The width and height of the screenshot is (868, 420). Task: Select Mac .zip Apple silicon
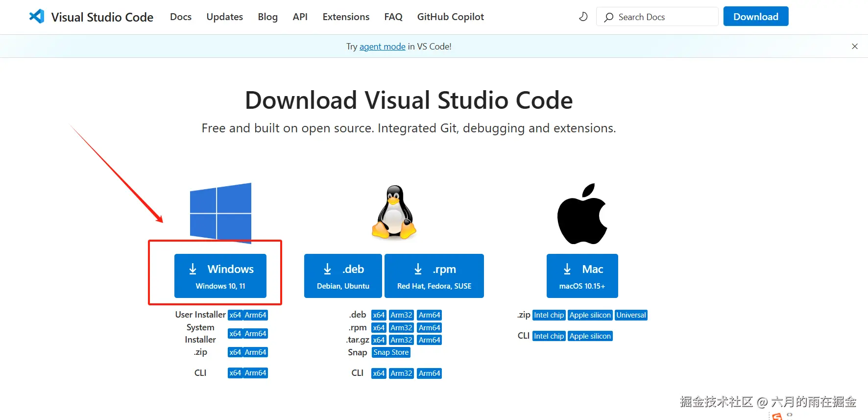tap(590, 315)
